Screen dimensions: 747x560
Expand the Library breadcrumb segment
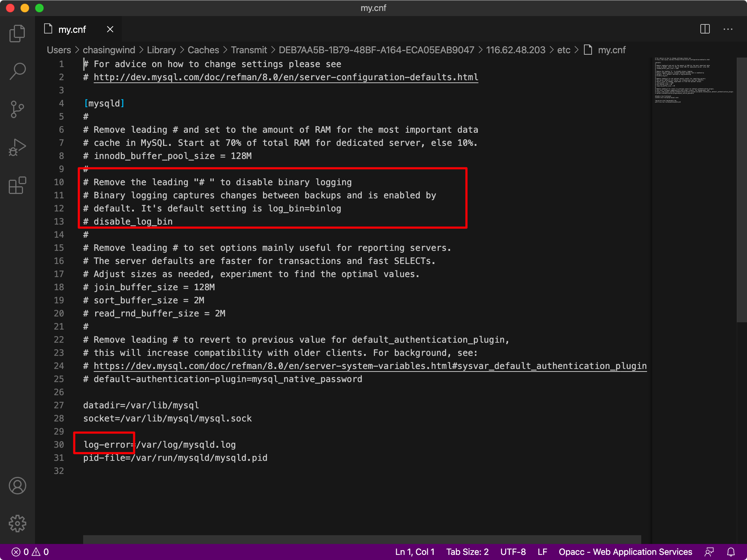click(161, 50)
